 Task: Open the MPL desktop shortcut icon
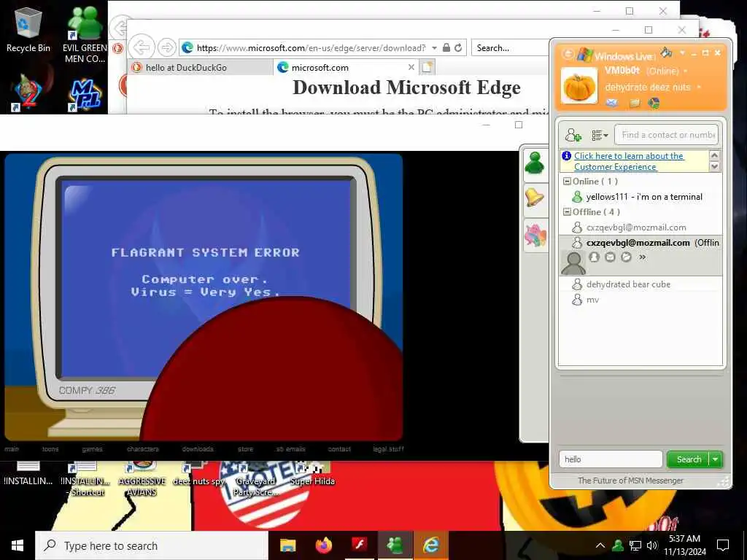point(85,96)
